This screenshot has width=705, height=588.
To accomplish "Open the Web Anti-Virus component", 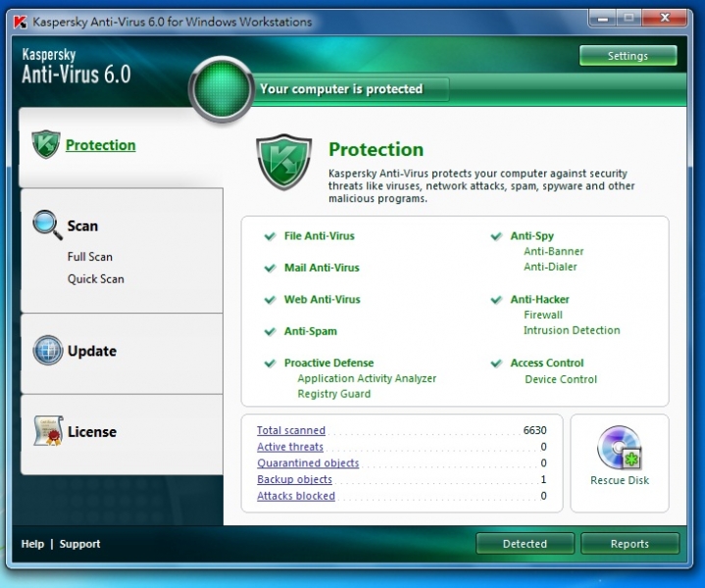I will [x=322, y=300].
